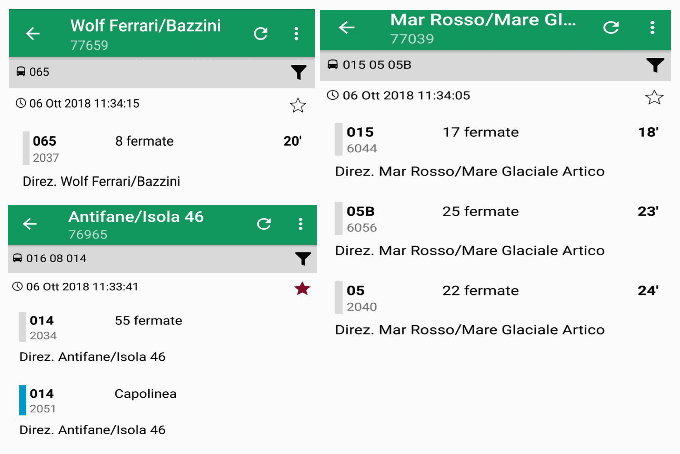Image resolution: width=680 pixels, height=454 pixels.
Task: Remove Antifane/Isola 46 from favorites
Action: click(302, 288)
